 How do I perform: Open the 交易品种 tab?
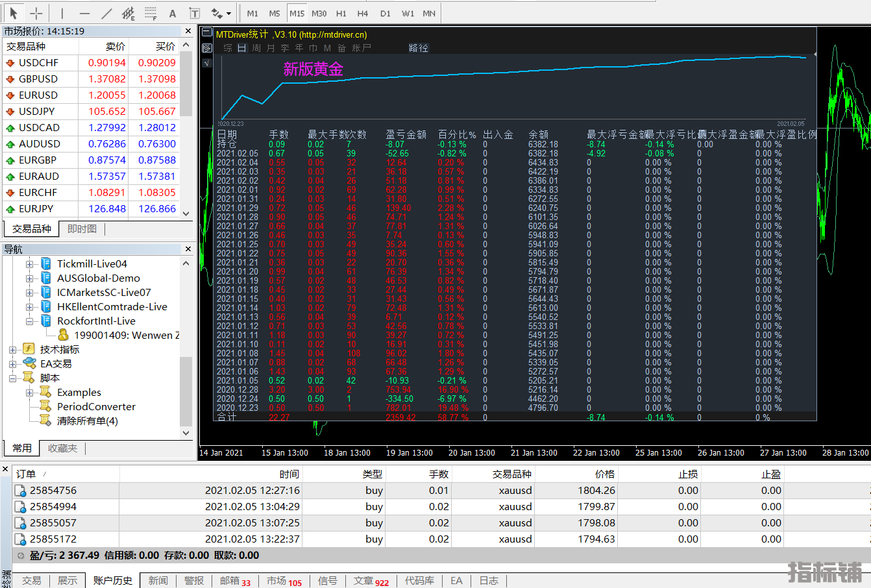pyautogui.click(x=31, y=229)
